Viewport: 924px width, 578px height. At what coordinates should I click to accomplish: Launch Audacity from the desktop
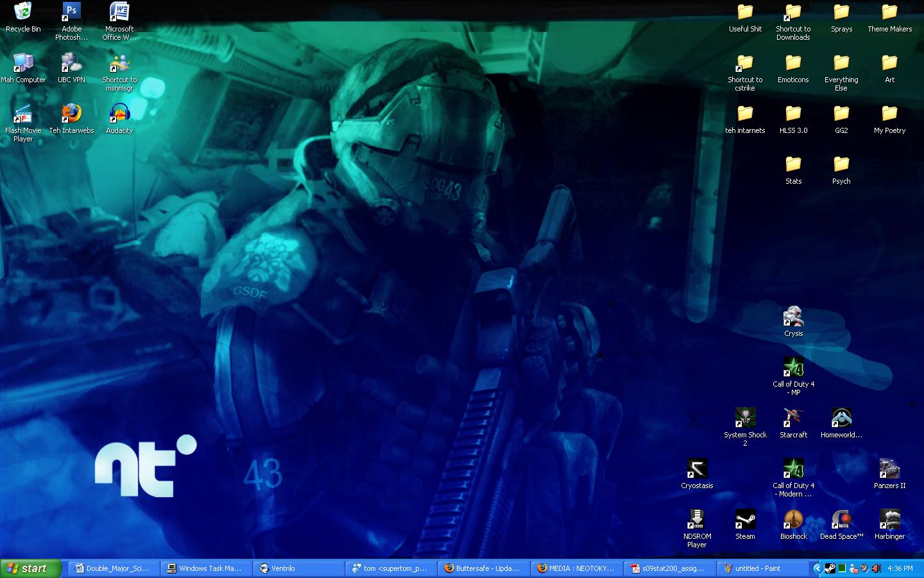(x=119, y=119)
